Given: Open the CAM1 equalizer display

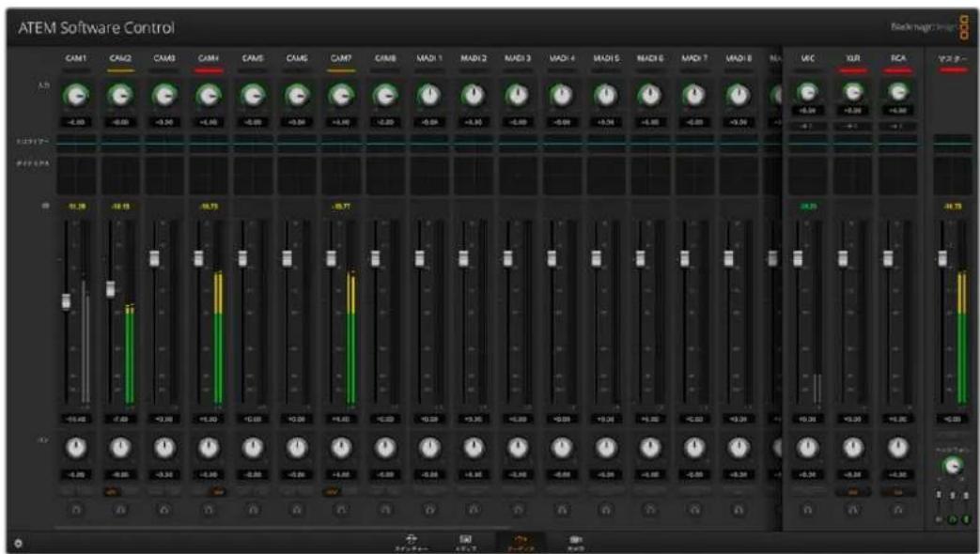Looking at the screenshot, I should [76, 143].
